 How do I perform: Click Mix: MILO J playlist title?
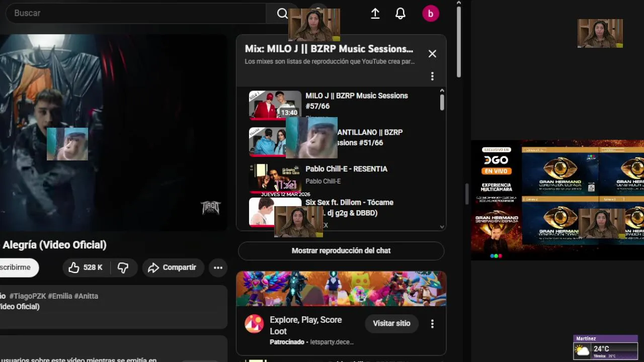(x=329, y=49)
